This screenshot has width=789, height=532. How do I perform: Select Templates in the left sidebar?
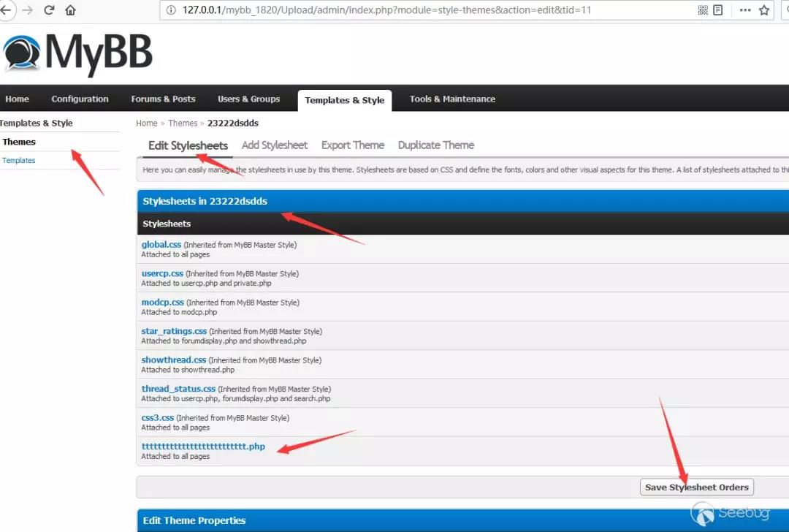(18, 161)
